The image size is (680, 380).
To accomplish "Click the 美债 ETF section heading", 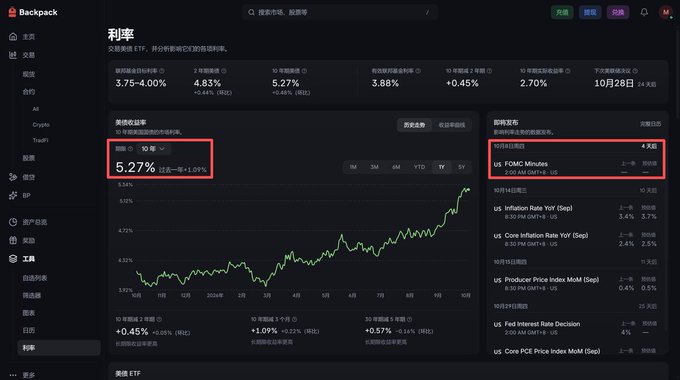I will coord(128,373).
